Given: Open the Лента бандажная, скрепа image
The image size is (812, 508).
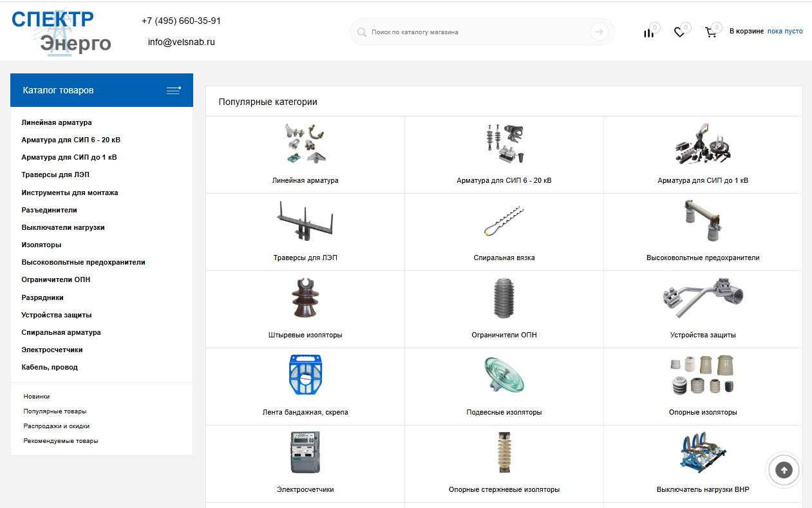Looking at the screenshot, I should (305, 375).
